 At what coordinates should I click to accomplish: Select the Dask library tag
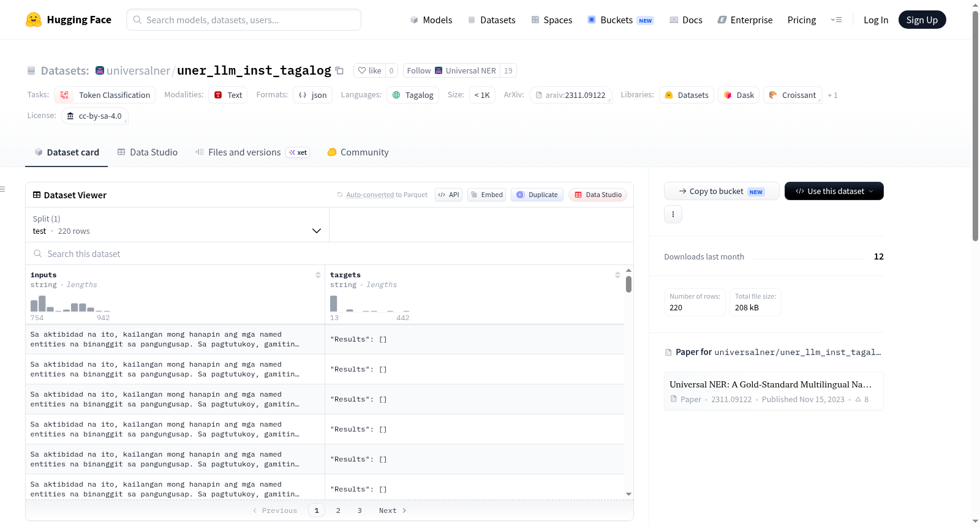739,95
